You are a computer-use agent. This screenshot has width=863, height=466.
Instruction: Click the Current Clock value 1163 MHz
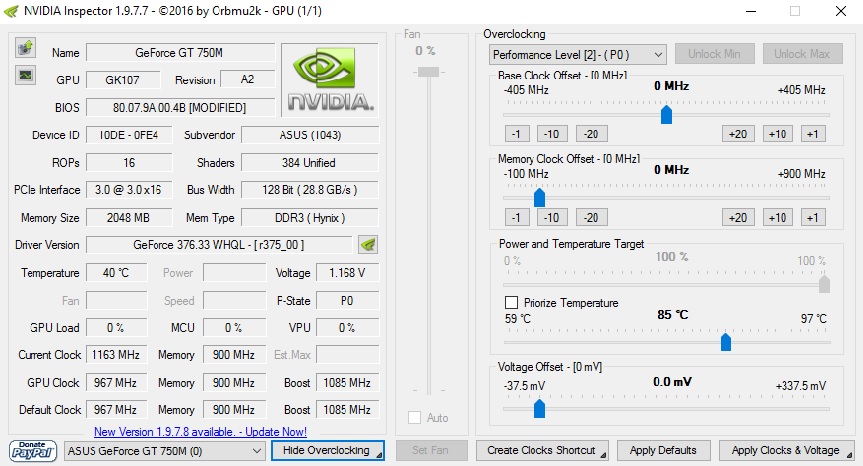[116, 355]
